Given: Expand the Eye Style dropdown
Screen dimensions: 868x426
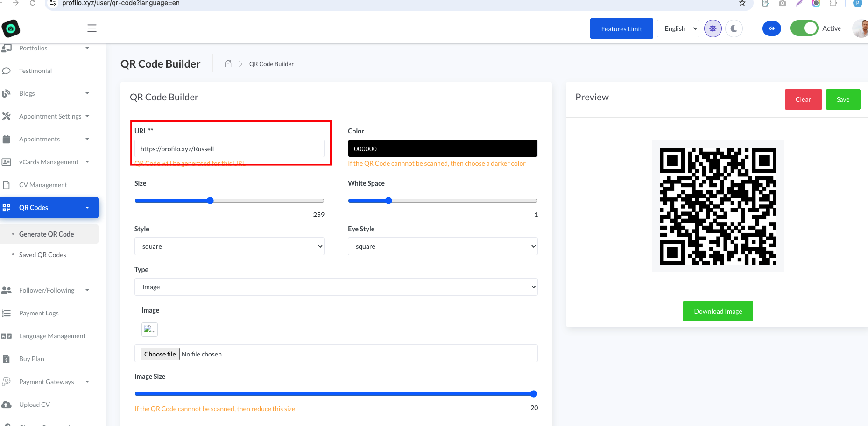Looking at the screenshot, I should click(442, 246).
